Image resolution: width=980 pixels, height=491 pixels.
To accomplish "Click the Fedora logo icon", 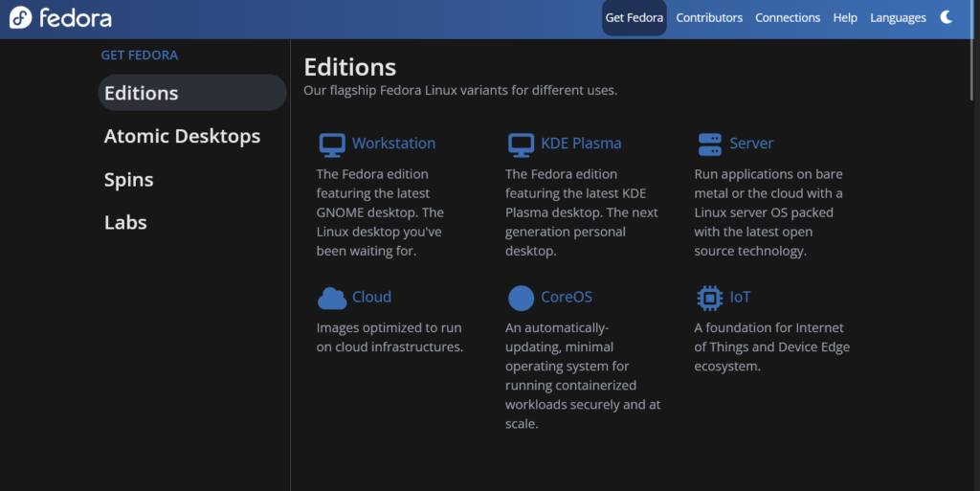I will tap(20, 17).
